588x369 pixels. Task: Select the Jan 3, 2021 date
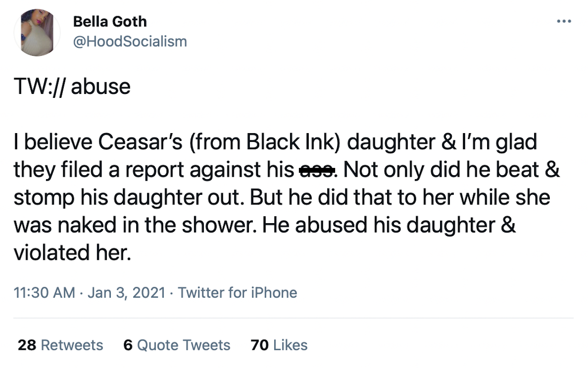(127, 293)
